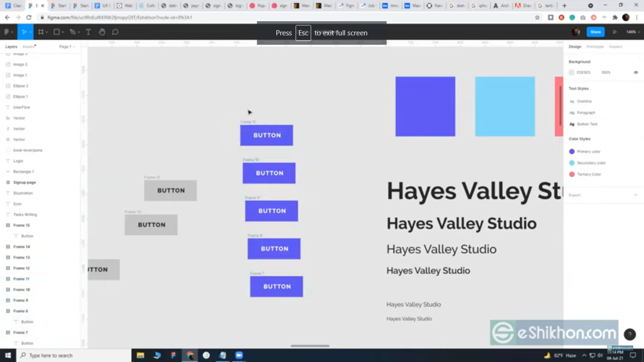The width and height of the screenshot is (644, 362).
Task: Activate the Hand tool
Action: [102, 32]
